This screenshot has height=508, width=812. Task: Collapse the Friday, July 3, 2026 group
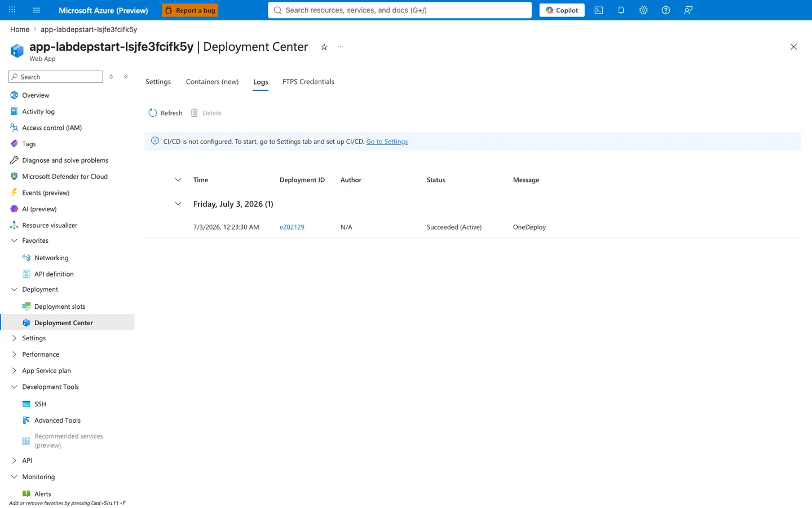tap(178, 204)
